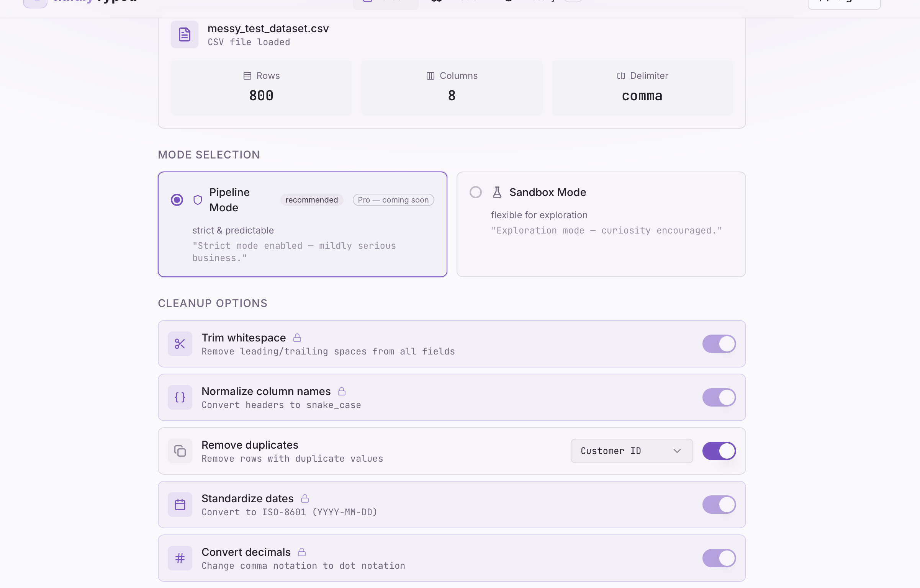The width and height of the screenshot is (920, 588).
Task: Click the scissors icon for Trim whitespace
Action: click(x=180, y=344)
